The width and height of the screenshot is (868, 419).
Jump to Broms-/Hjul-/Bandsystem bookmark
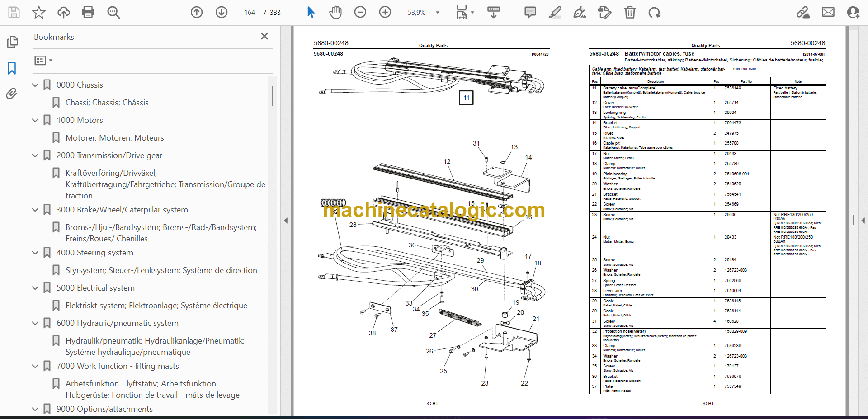[161, 233]
